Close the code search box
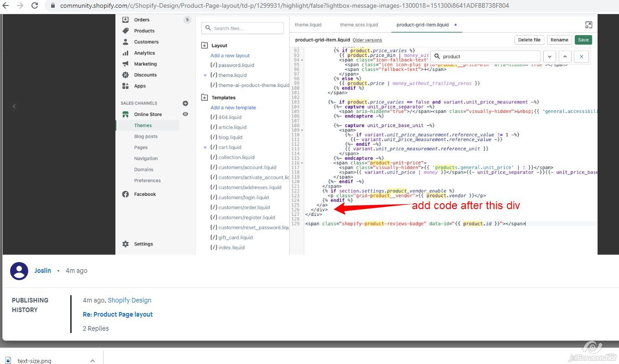Image resolution: width=619 pixels, height=364 pixels. [581, 56]
